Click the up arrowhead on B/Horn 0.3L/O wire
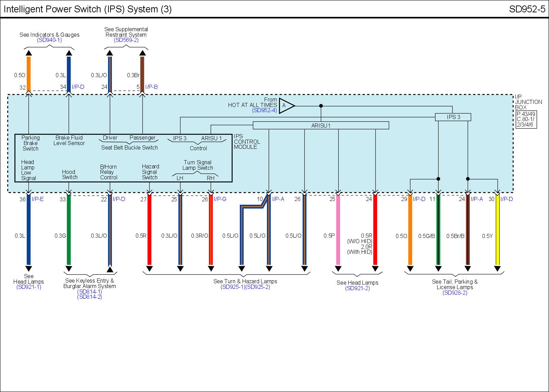The width and height of the screenshot is (549, 392). [x=110, y=269]
